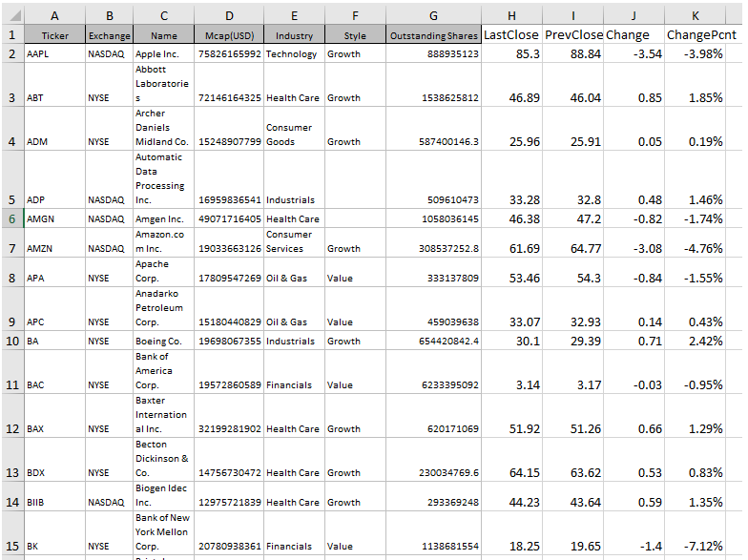Select the AAPL ticker cell
Viewport: 748px width, 560px height.
point(53,54)
